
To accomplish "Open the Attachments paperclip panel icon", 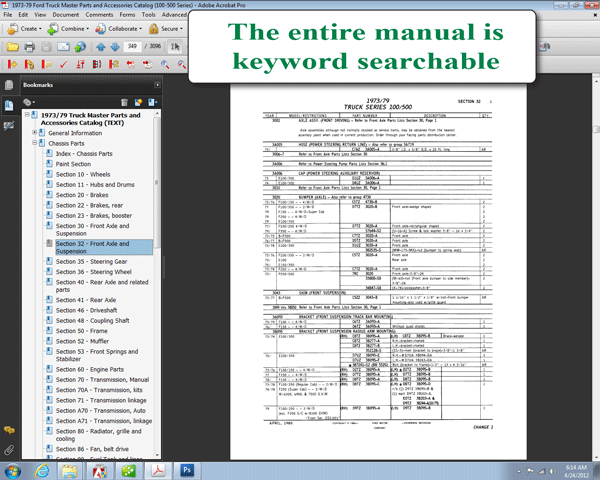I will pyautogui.click(x=9, y=450).
